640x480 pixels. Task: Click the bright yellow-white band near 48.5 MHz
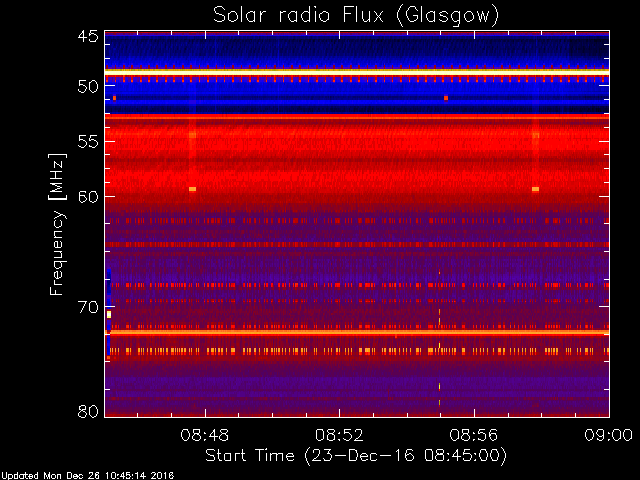pyautogui.click(x=357, y=72)
